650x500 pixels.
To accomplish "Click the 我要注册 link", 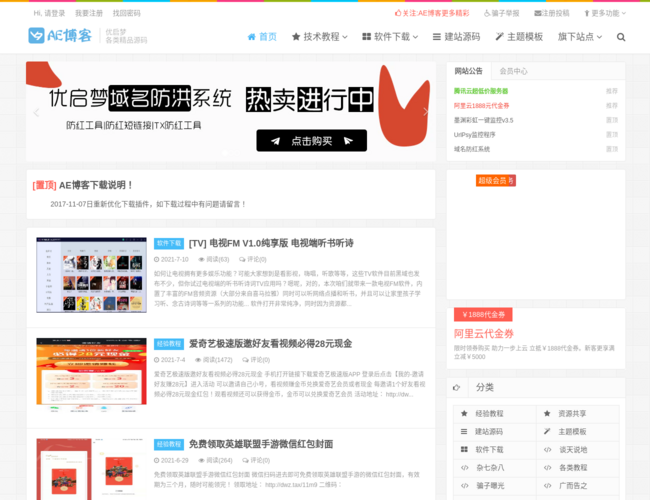I will 89,13.
